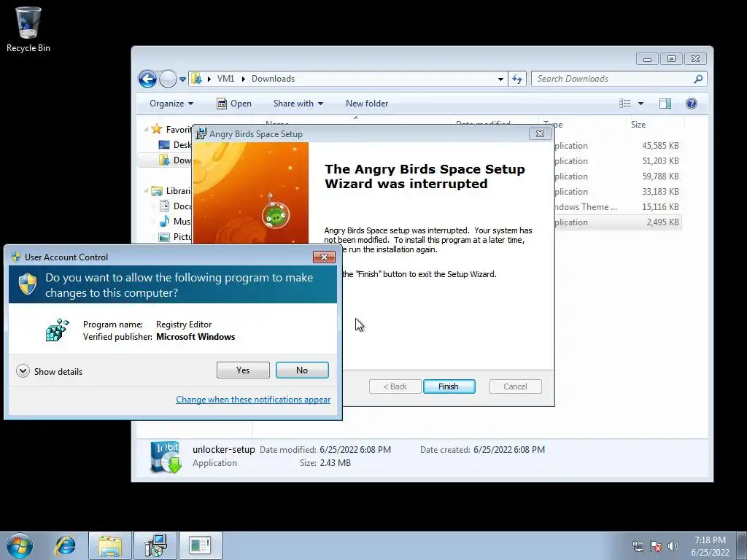Collapse the Favorites tree node
This screenshot has width=747, height=560.
(146, 129)
